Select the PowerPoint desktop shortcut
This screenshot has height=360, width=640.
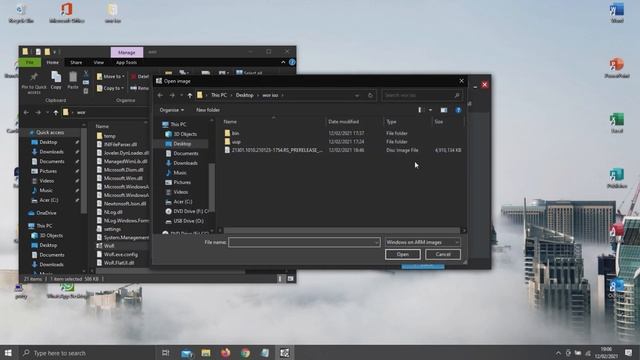(x=617, y=68)
